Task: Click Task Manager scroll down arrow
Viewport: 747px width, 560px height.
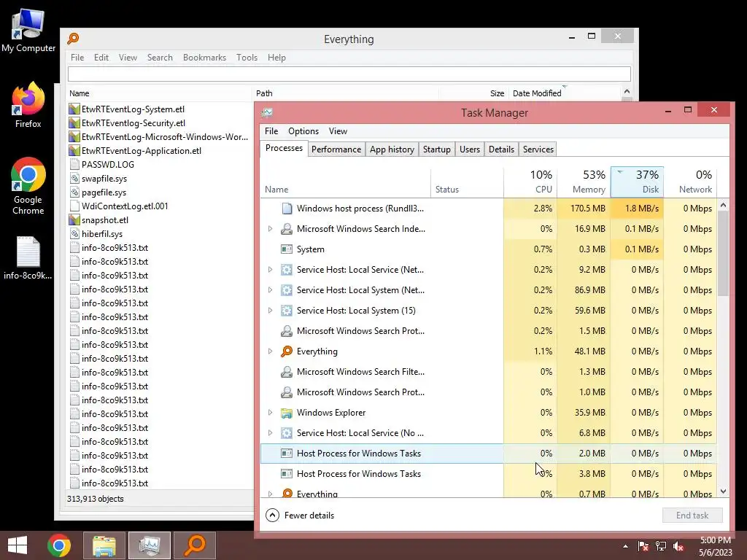Action: coord(723,491)
